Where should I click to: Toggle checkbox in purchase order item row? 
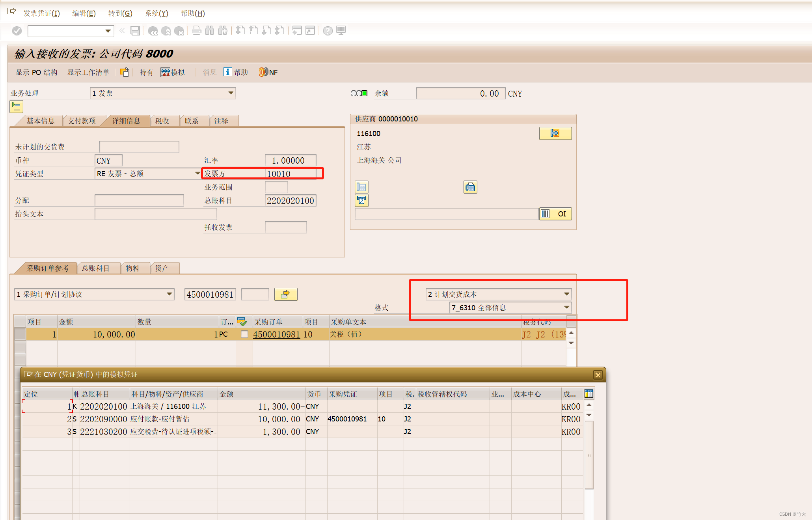pyautogui.click(x=244, y=334)
